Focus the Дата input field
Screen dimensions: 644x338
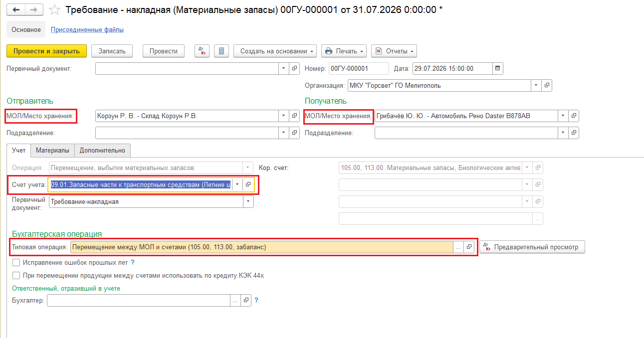[452, 69]
